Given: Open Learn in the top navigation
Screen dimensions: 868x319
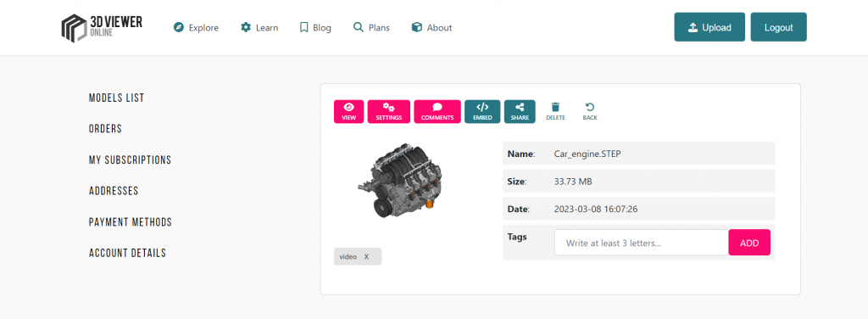Looking at the screenshot, I should pyautogui.click(x=259, y=28).
